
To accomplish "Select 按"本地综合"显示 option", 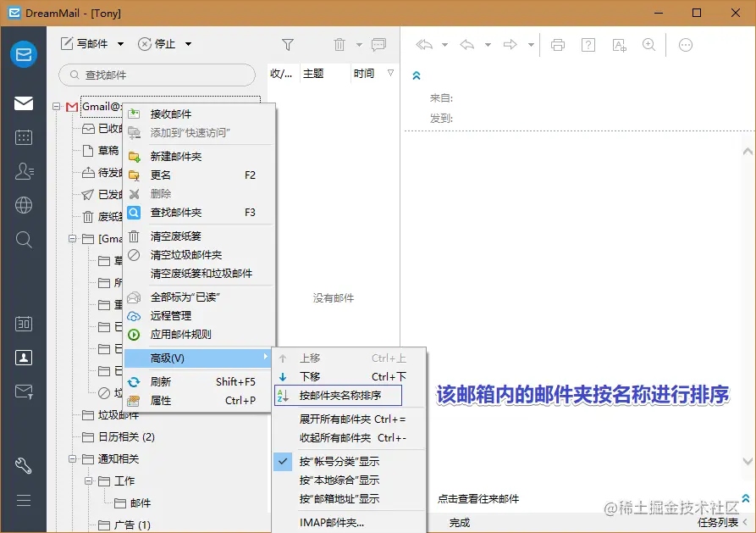I will click(x=349, y=480).
